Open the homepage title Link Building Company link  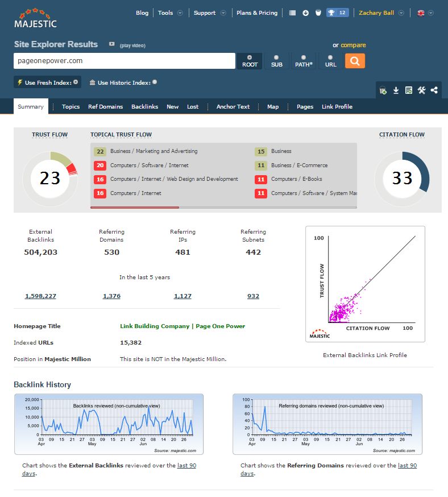(x=182, y=326)
